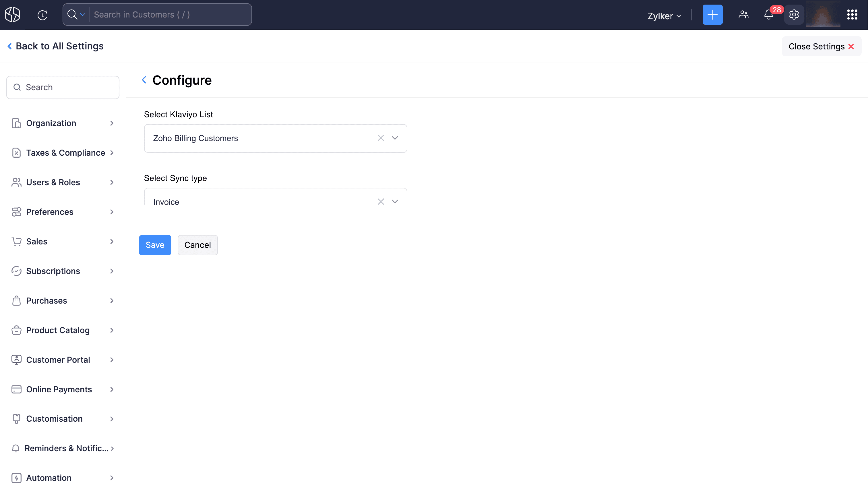This screenshot has width=868, height=490.
Task: Clear the selected Invoice sync type
Action: (x=381, y=202)
